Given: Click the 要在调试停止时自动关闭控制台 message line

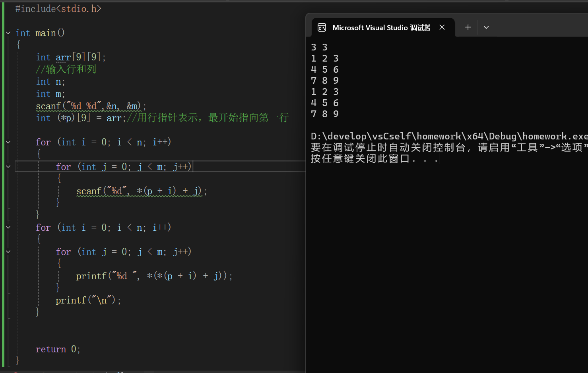Looking at the screenshot, I should pos(449,147).
